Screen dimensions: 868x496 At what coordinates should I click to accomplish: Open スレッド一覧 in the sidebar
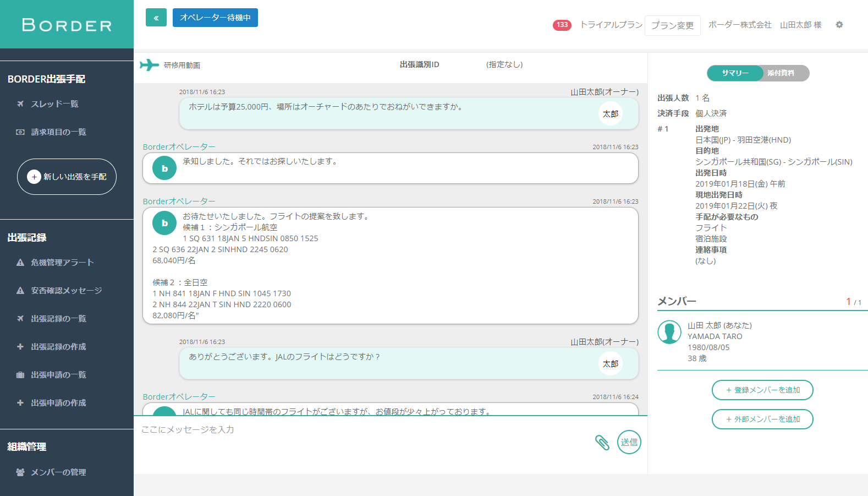point(54,104)
